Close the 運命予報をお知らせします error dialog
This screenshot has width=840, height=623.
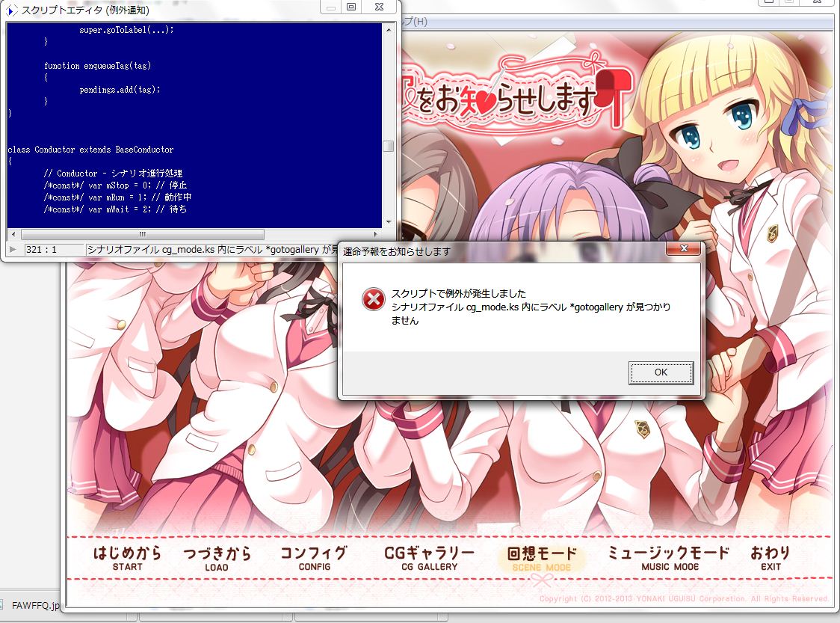tap(684, 248)
